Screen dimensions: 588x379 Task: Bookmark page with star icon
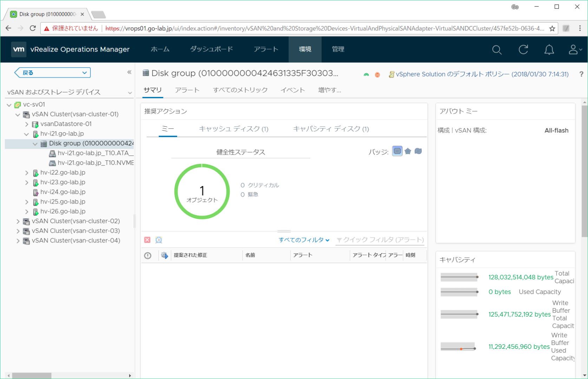point(552,28)
